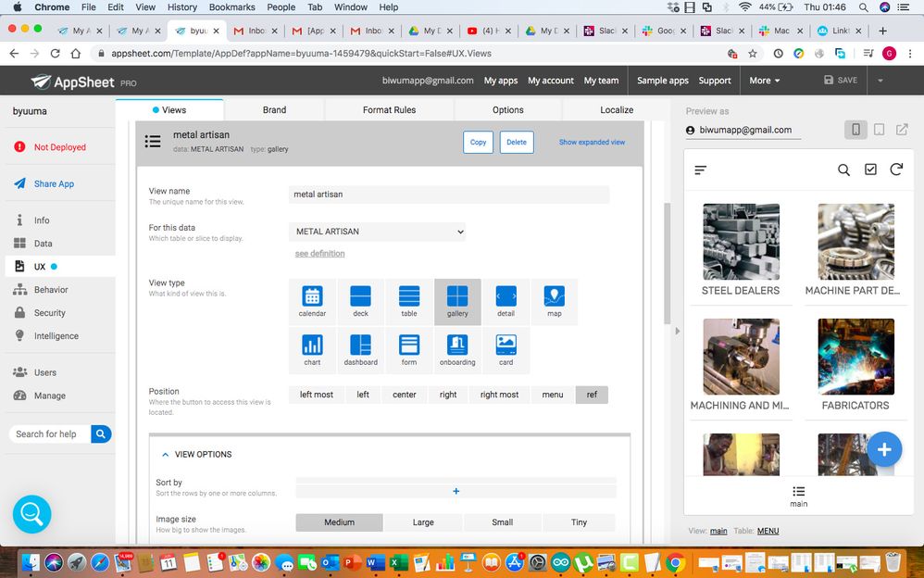This screenshot has height=578, width=924.
Task: Set position to right most
Action: tap(499, 395)
